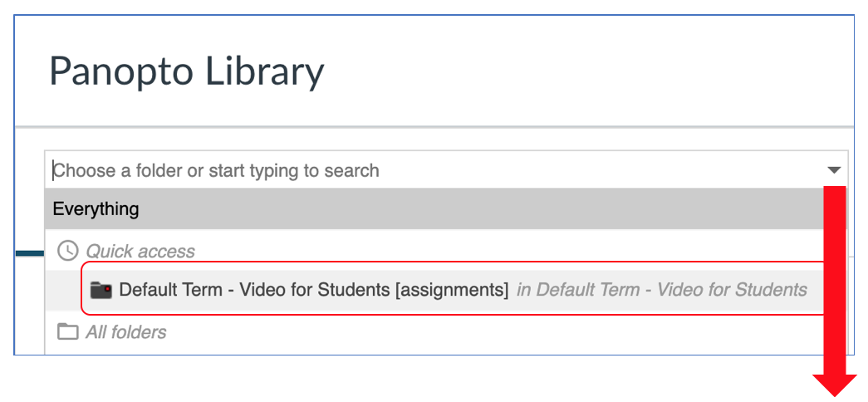The height and width of the screenshot is (402, 868).
Task: Click the 'All folders' section label
Action: (x=126, y=332)
